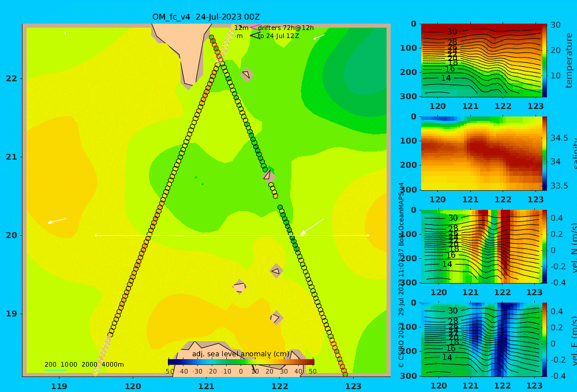Select the 'drifters 72h@12h' legend text
The width and height of the screenshot is (577, 392).
coord(286,28)
